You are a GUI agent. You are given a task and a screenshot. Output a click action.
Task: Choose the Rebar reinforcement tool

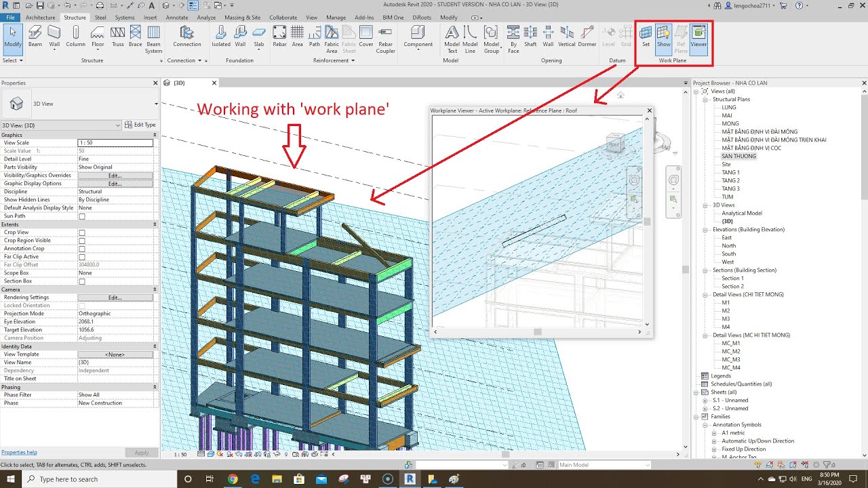(279, 36)
